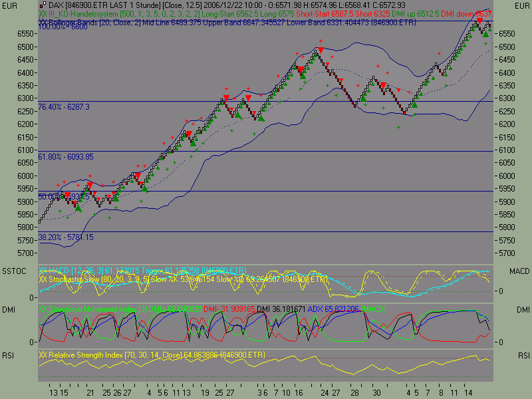
Task: Select the Stochastic Slow legend text
Action: (184, 279)
